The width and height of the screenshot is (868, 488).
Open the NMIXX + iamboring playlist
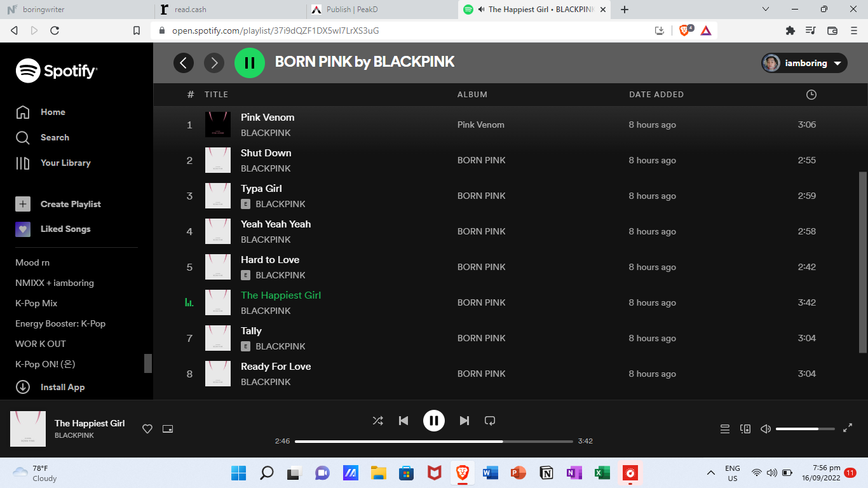(55, 283)
